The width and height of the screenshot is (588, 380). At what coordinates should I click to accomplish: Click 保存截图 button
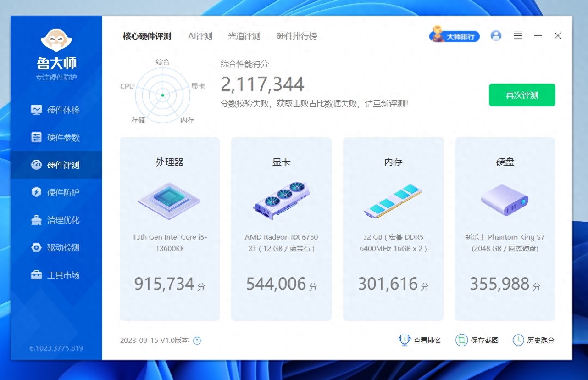coord(477,340)
